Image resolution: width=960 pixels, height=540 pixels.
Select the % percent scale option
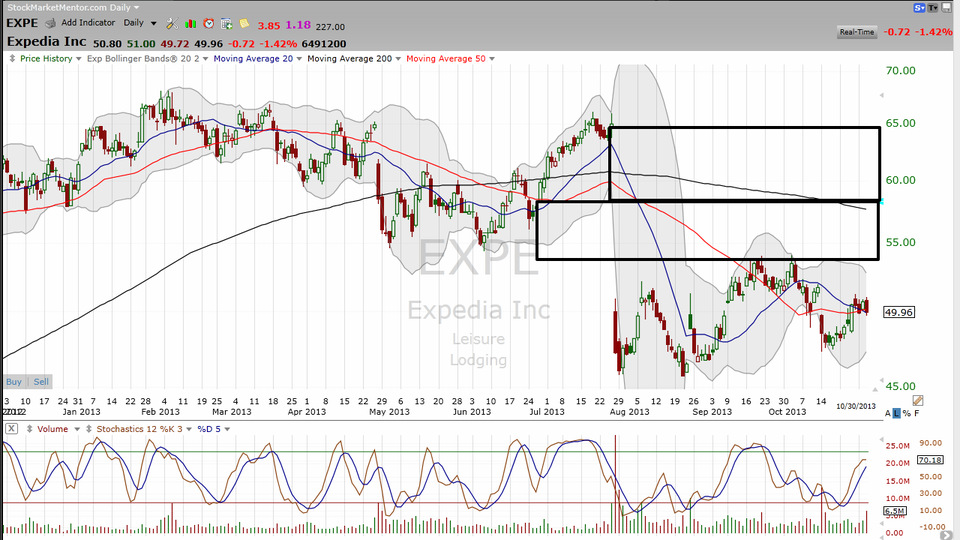pos(907,413)
